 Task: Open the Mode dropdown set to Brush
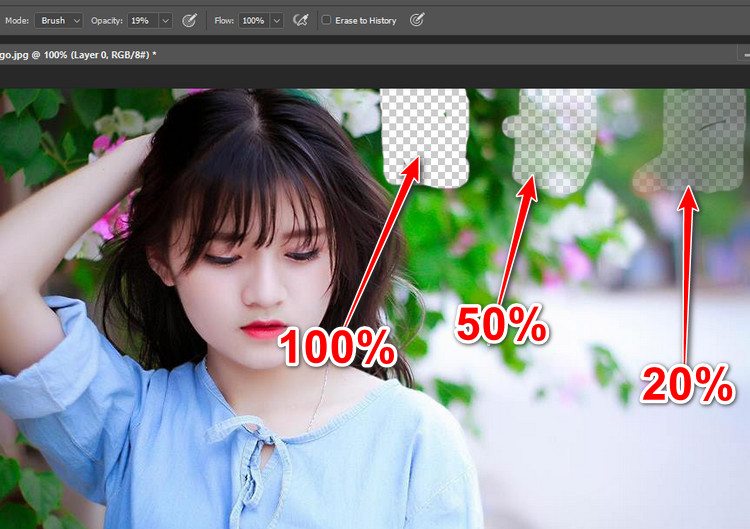[58, 21]
